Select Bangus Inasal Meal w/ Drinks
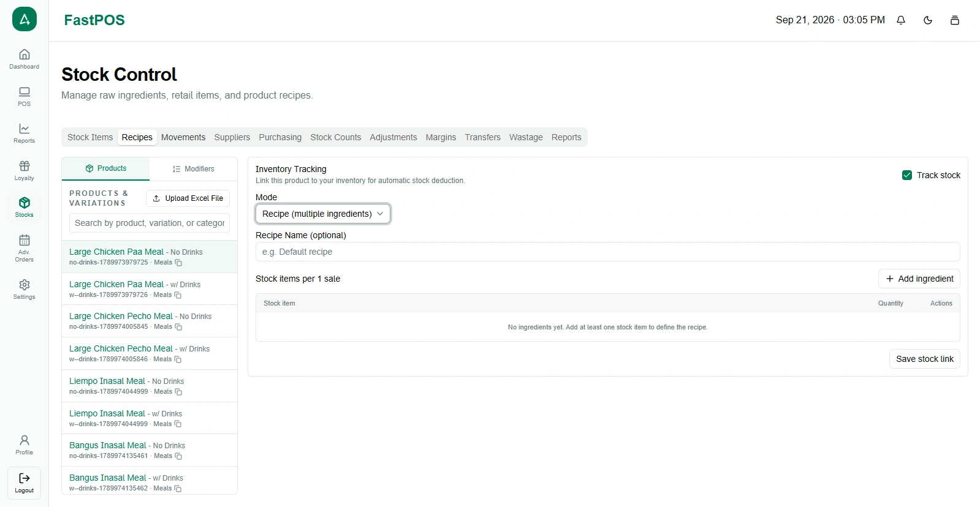Screen dimensions: 980x507 (x=150, y=481)
